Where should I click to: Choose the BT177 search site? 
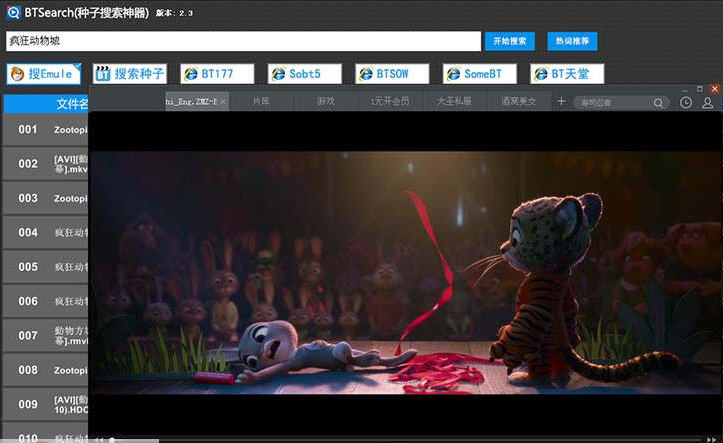click(x=217, y=74)
